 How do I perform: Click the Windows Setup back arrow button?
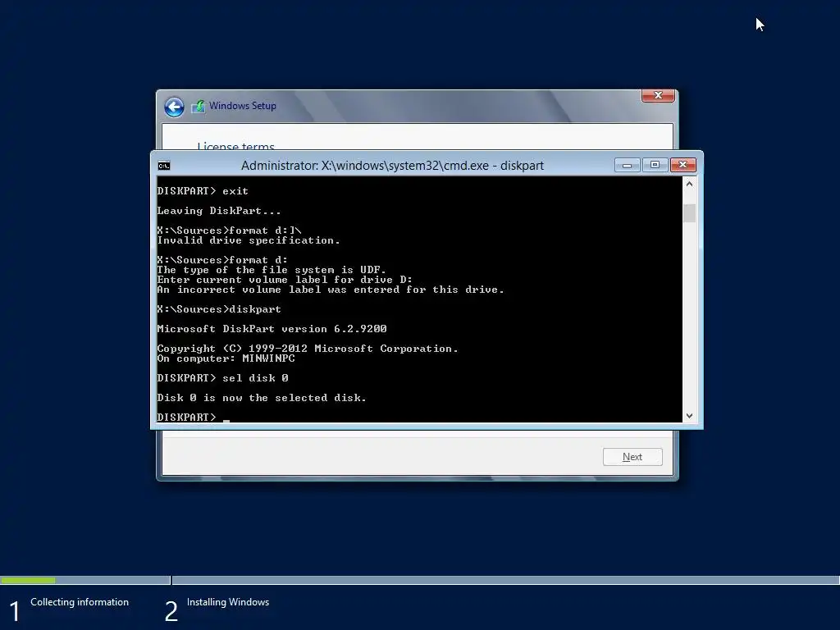tap(174, 107)
